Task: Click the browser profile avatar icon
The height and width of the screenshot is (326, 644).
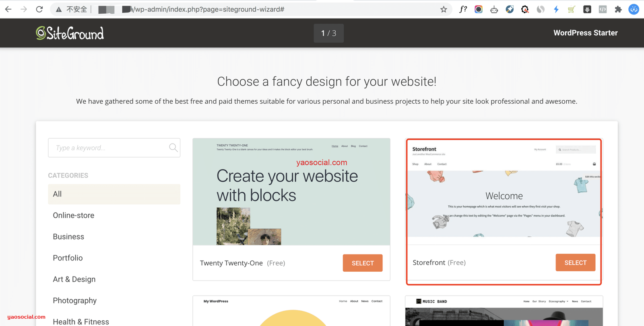Action: pyautogui.click(x=634, y=9)
